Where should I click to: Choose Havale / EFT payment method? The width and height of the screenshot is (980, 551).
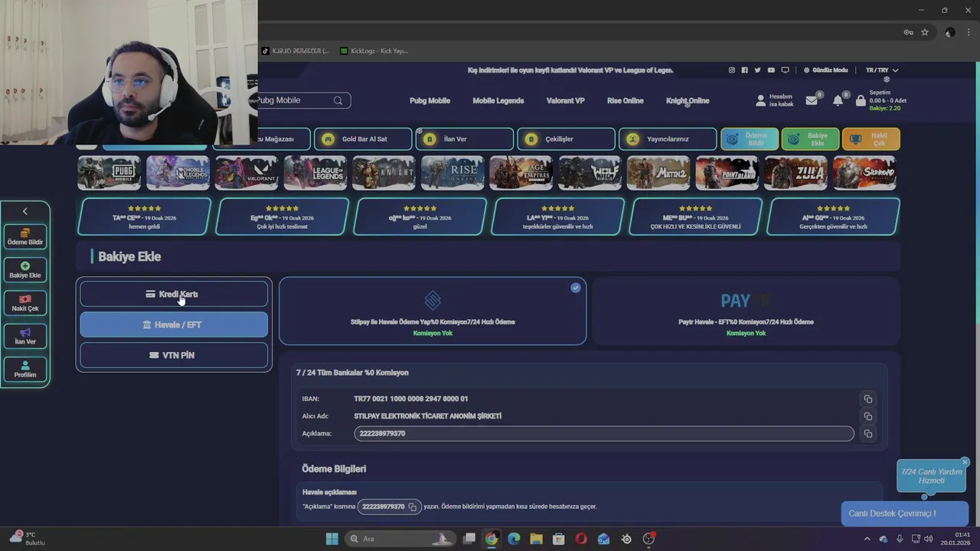(x=174, y=324)
